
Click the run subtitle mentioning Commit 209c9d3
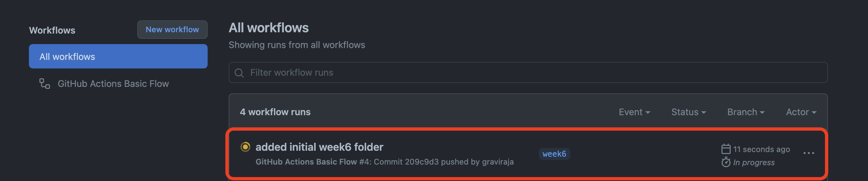click(x=384, y=162)
